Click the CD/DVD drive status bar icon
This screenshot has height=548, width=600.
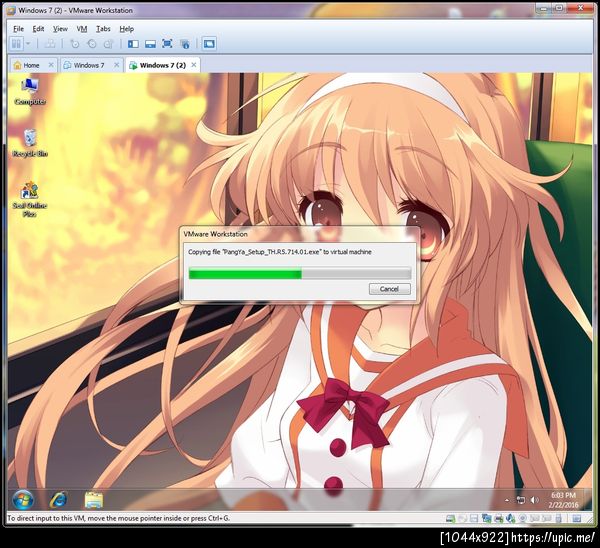tap(462, 519)
